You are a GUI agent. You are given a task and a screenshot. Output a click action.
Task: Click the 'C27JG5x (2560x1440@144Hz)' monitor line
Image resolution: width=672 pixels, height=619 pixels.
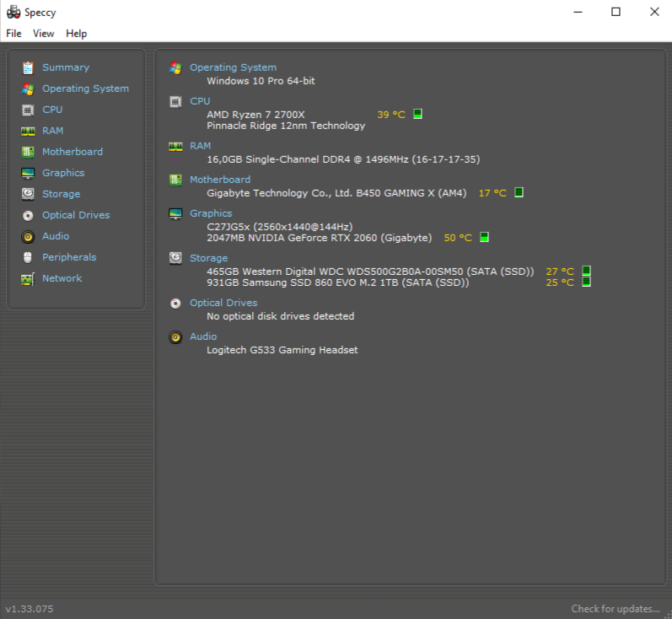tap(280, 227)
